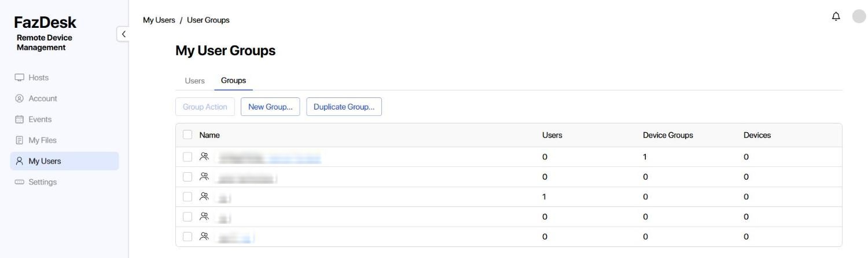This screenshot has width=868, height=258.
Task: Create a group with New Group...
Action: coord(270,107)
